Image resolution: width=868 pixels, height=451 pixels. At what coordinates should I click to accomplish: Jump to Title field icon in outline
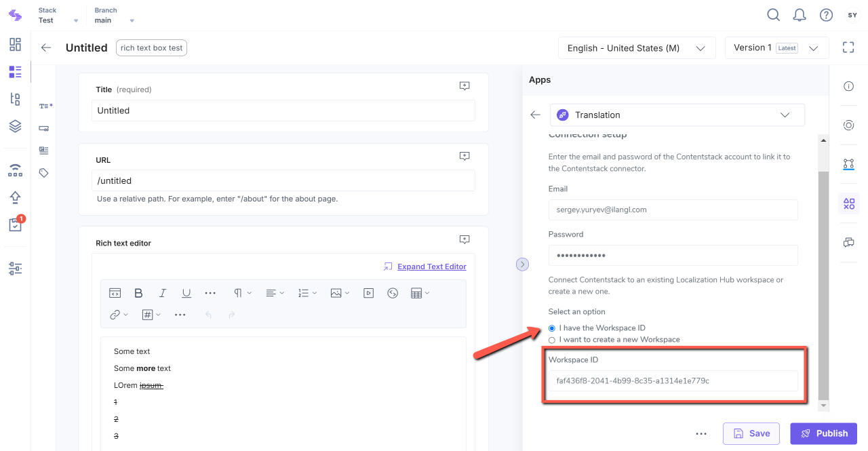pos(45,106)
